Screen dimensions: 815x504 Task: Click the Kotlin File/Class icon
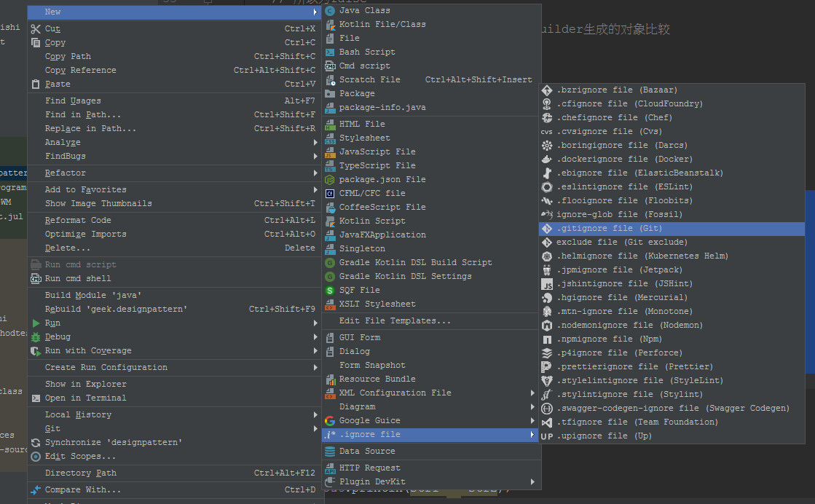[x=329, y=25]
